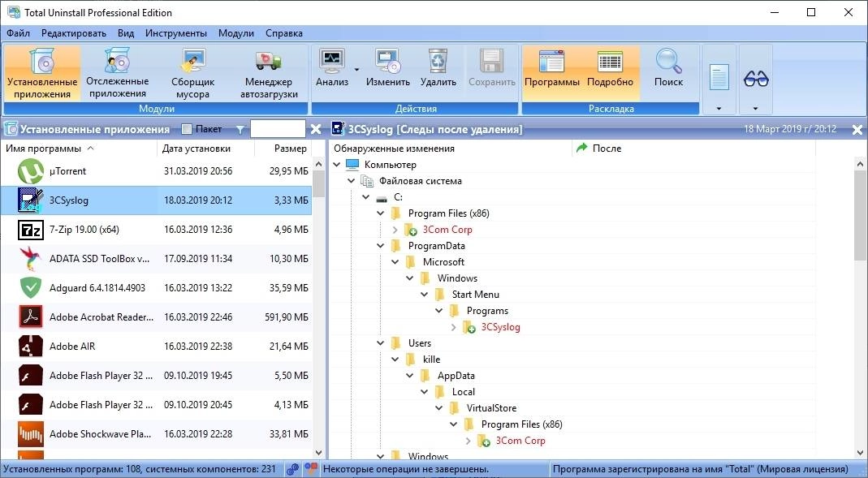
Task: Open dropdown under the glasses icon
Action: (756, 109)
